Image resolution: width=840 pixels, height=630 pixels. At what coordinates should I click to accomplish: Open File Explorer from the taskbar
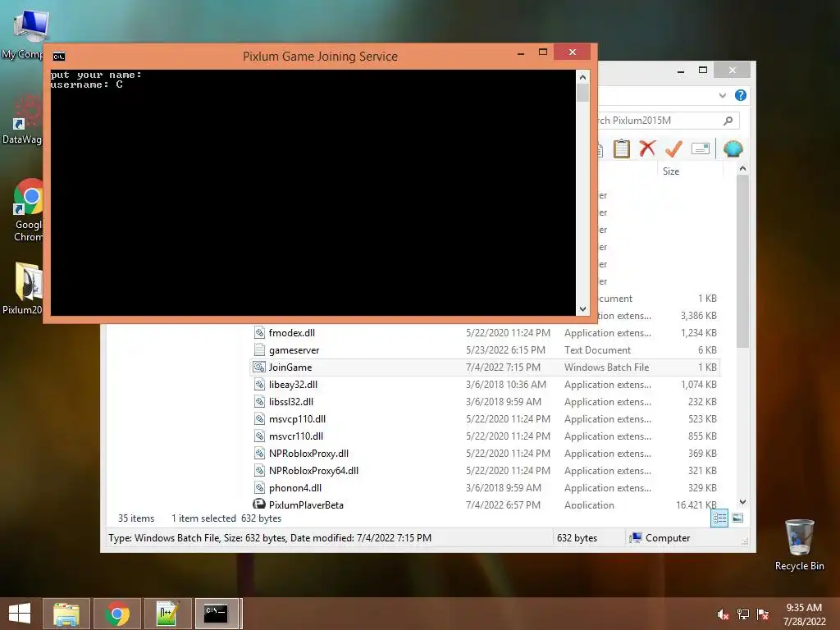tap(66, 614)
